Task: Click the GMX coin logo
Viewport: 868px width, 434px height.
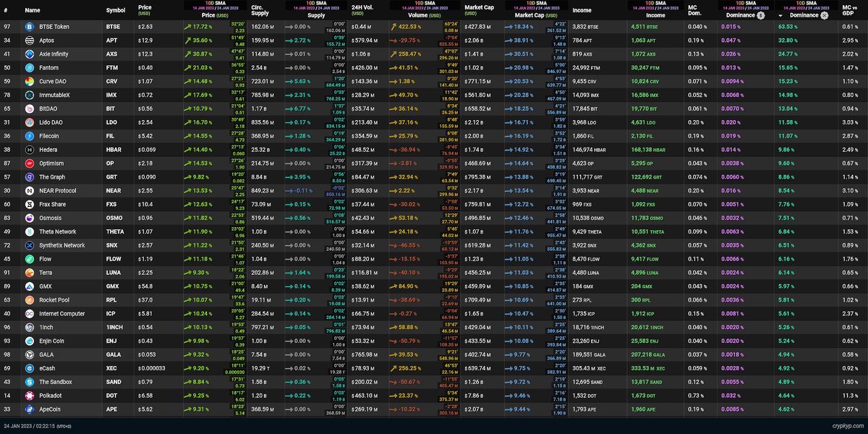Action: point(30,286)
